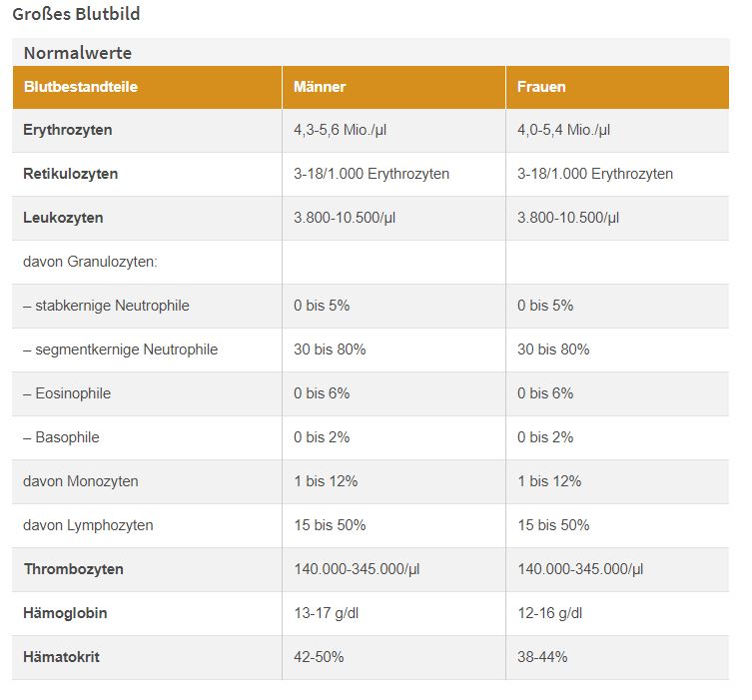Select the Blutbestandteile column header
Image resolution: width=752 pixels, height=700 pixels.
tap(81, 87)
